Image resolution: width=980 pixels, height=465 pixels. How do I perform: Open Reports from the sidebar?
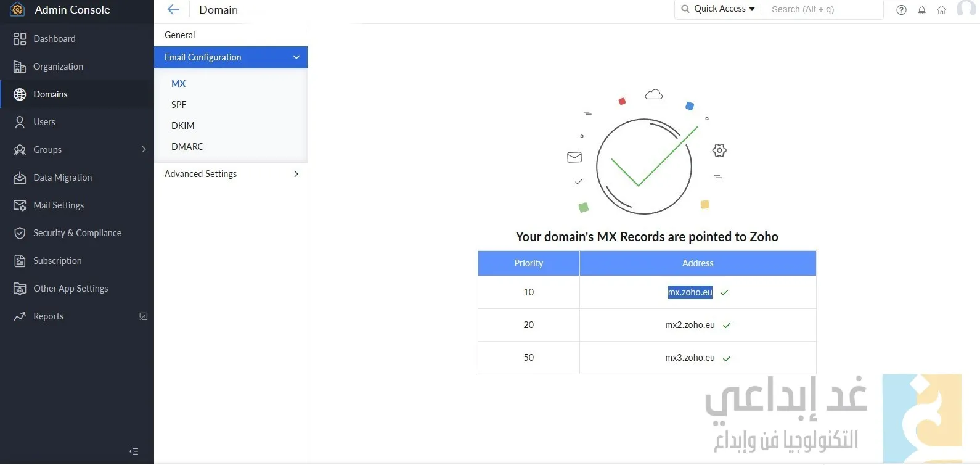[x=48, y=316]
